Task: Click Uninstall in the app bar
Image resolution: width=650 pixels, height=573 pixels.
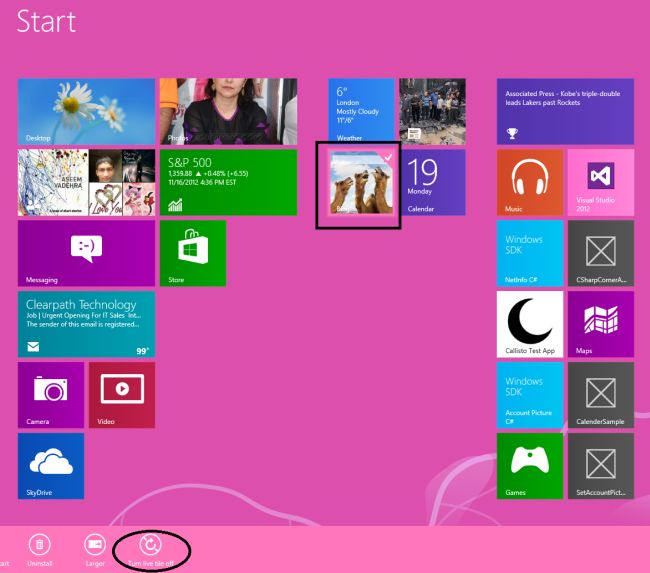Action: click(40, 551)
